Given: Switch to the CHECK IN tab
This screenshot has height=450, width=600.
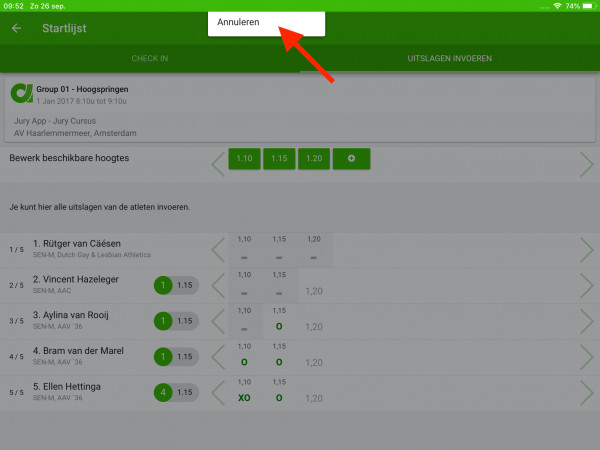Looking at the screenshot, I should (x=150, y=59).
